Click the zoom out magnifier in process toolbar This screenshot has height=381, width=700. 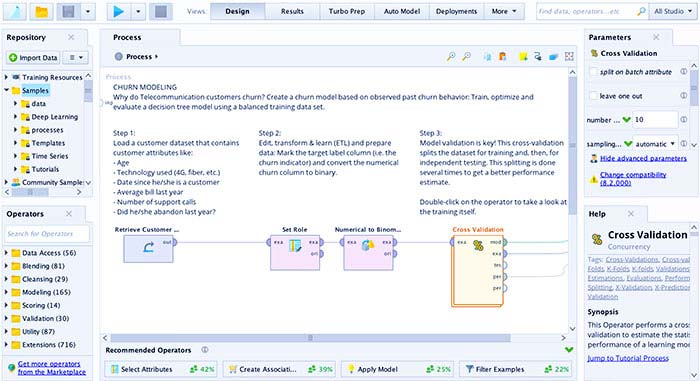pyautogui.click(x=467, y=56)
